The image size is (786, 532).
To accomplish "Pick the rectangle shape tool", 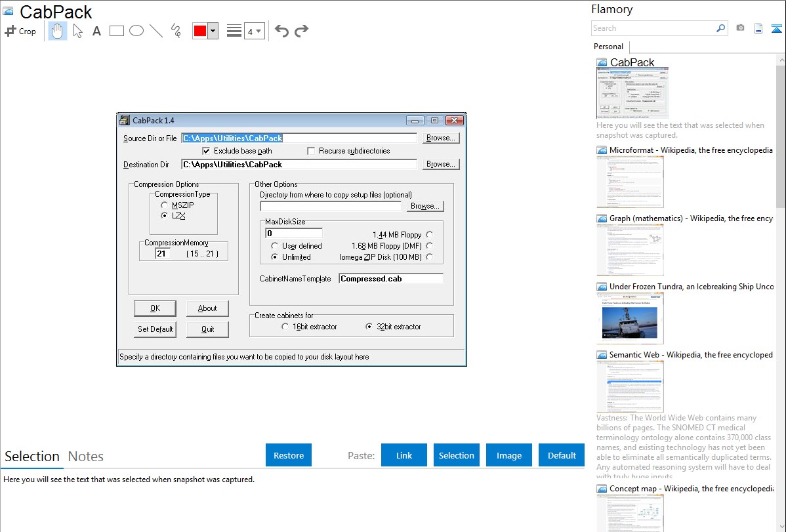I will (x=116, y=31).
